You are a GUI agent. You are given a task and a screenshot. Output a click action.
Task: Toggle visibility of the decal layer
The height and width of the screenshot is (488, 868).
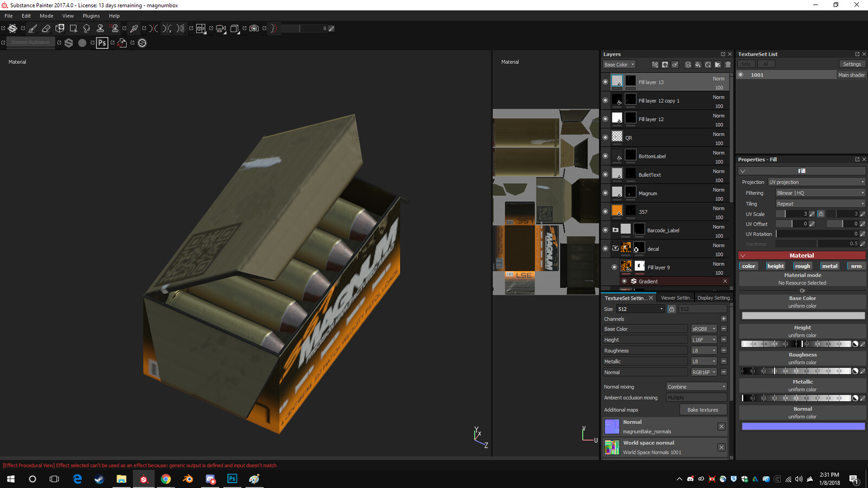(x=605, y=248)
